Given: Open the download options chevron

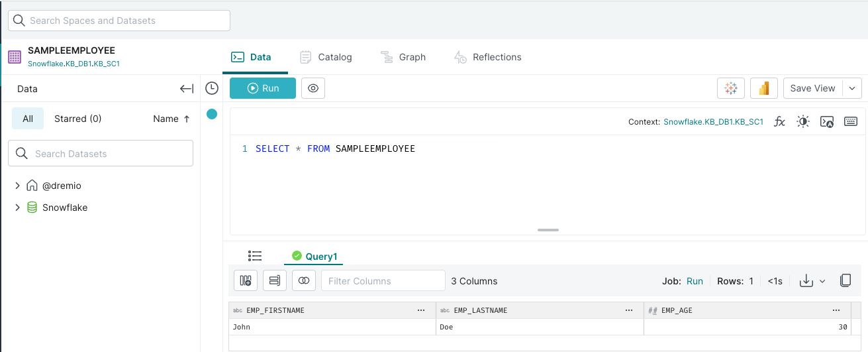Looking at the screenshot, I should (x=822, y=281).
